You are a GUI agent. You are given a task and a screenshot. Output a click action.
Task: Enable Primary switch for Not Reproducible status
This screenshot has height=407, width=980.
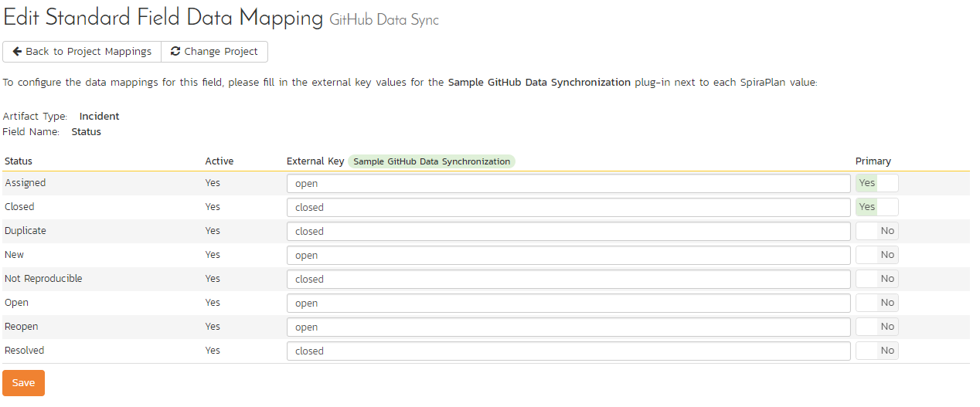(x=877, y=279)
